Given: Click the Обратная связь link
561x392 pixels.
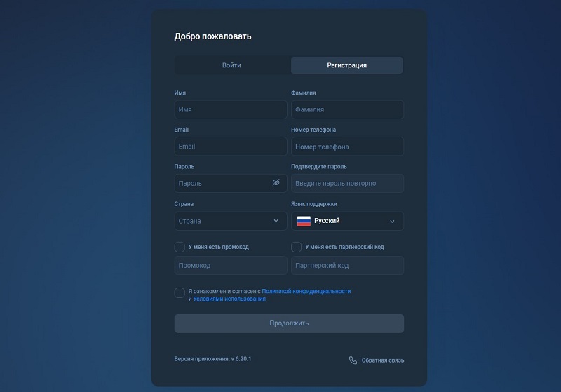Looking at the screenshot, I should click(x=382, y=360).
